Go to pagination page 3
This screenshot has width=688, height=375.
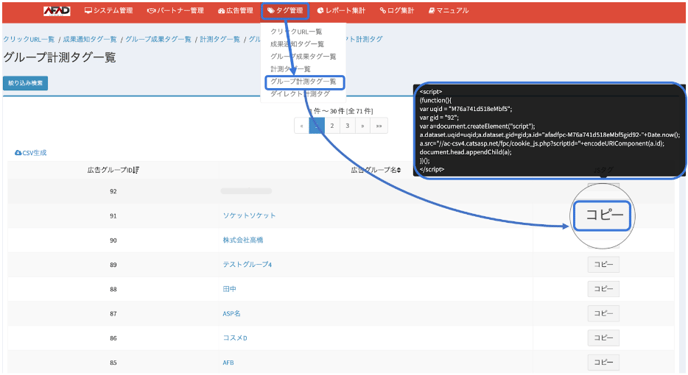[348, 126]
